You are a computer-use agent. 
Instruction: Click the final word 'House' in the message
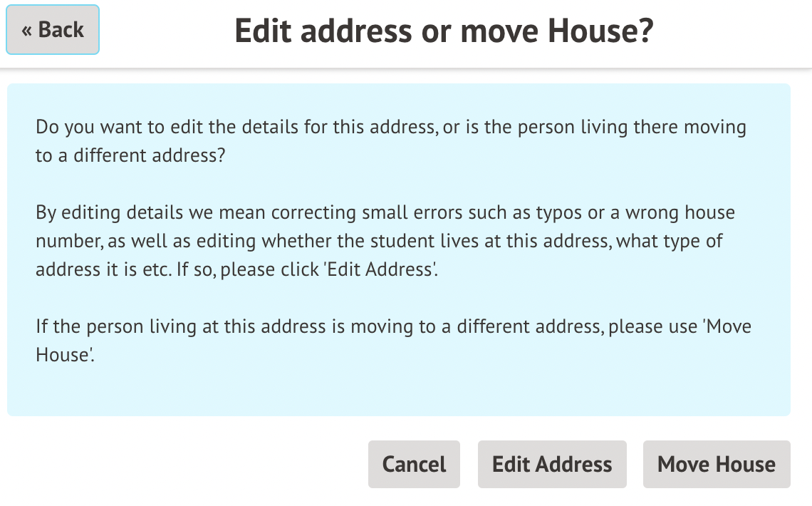tap(63, 355)
